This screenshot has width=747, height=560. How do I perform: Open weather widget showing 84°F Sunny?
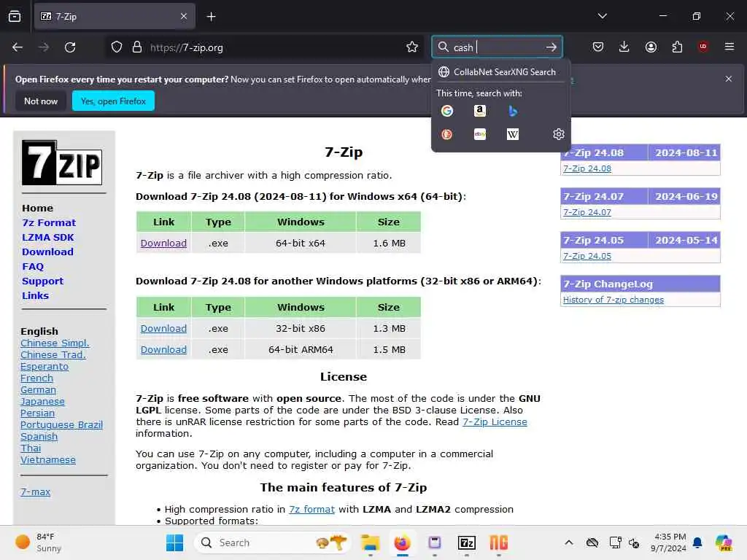tap(39, 542)
